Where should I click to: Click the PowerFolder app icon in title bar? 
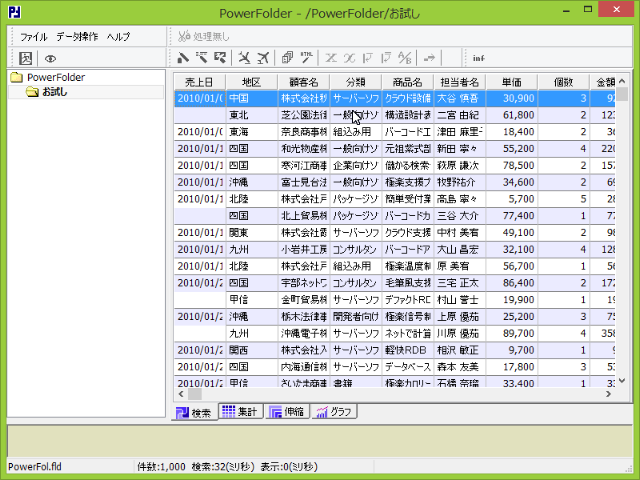point(15,13)
